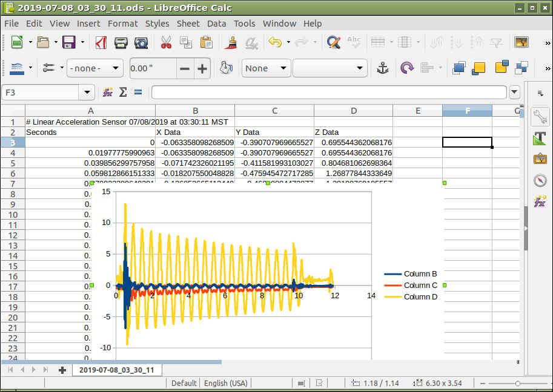Click the line width increase plus button
The height and width of the screenshot is (392, 553).
(202, 68)
